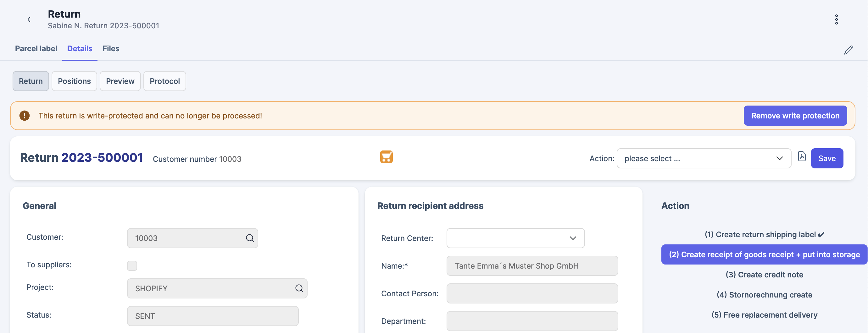The image size is (868, 333).
Task: Click the Contact Person input field
Action: (532, 293)
